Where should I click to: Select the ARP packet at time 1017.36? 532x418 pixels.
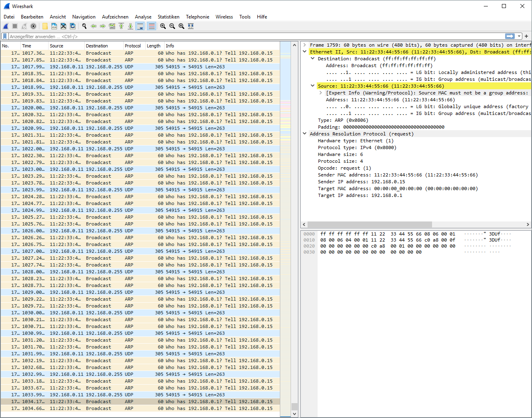140,53
